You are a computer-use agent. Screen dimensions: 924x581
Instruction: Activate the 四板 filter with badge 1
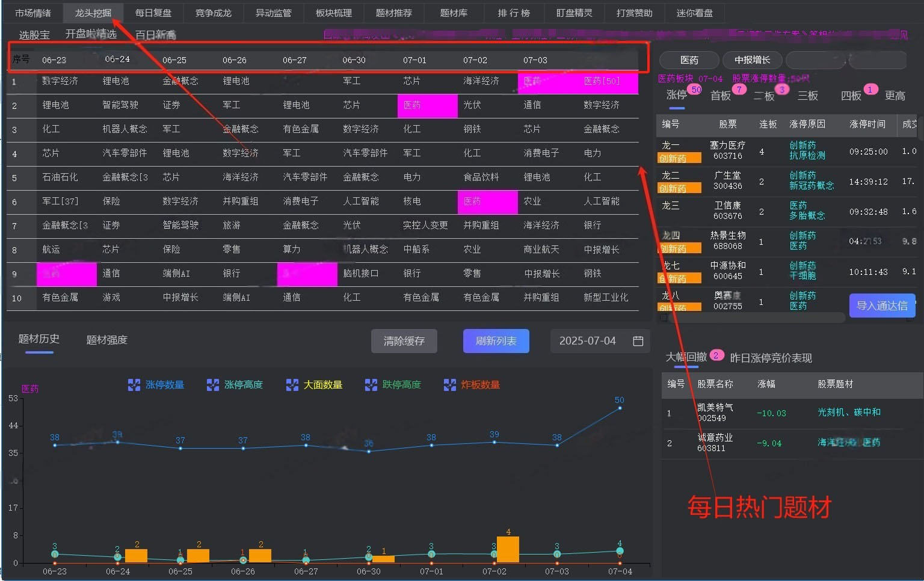[x=852, y=94]
